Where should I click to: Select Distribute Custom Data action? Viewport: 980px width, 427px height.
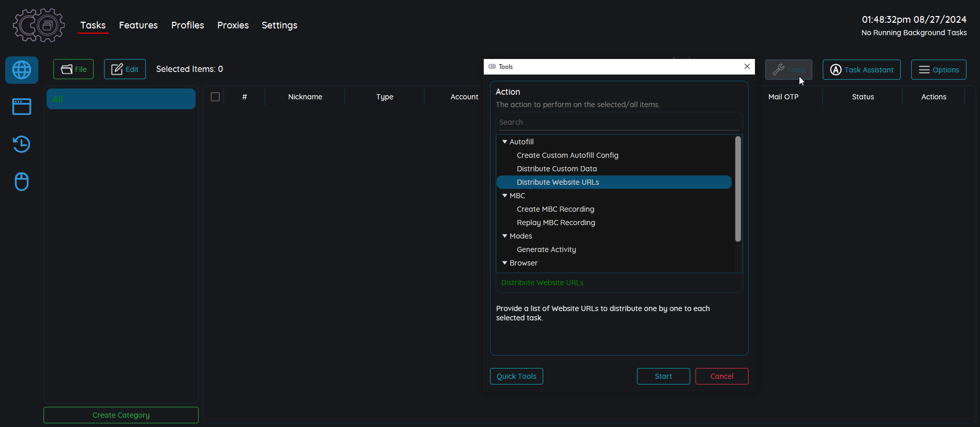tap(557, 169)
